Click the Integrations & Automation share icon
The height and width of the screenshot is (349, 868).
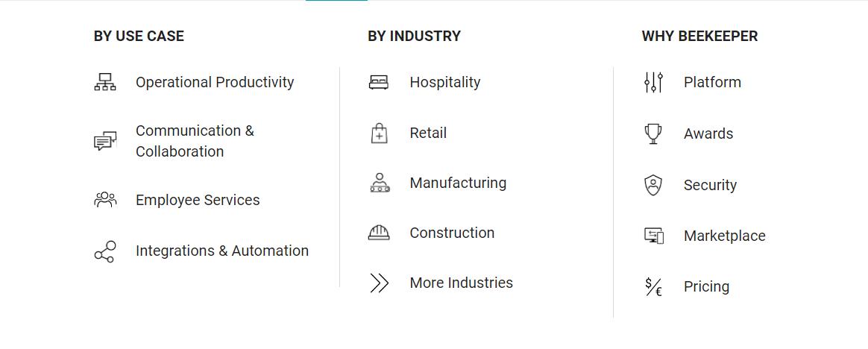(105, 251)
